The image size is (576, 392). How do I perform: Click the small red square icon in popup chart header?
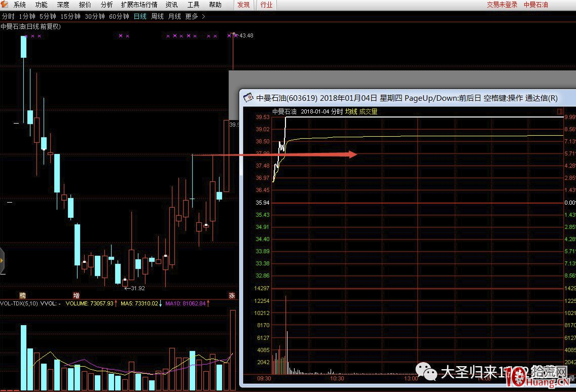point(560,111)
